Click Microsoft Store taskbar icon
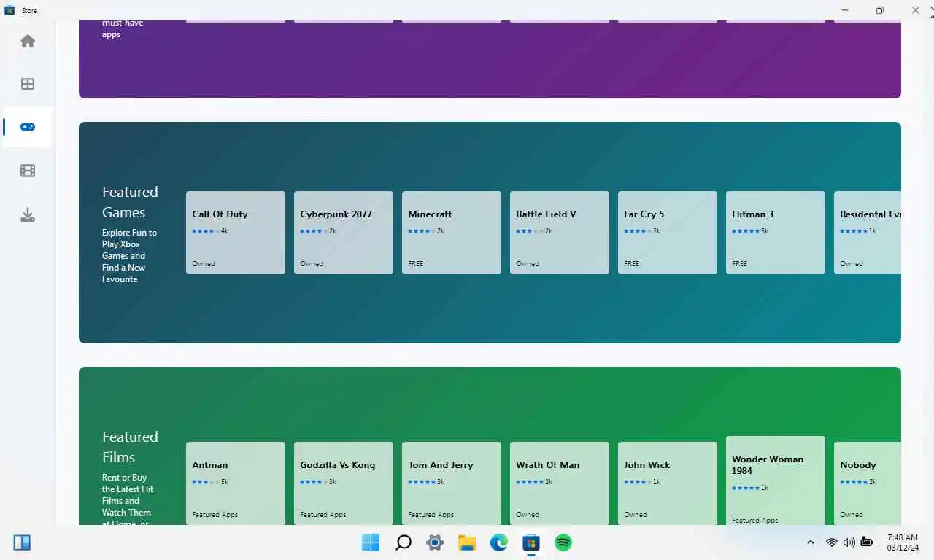Viewport: 934px width, 560px height. point(531,542)
